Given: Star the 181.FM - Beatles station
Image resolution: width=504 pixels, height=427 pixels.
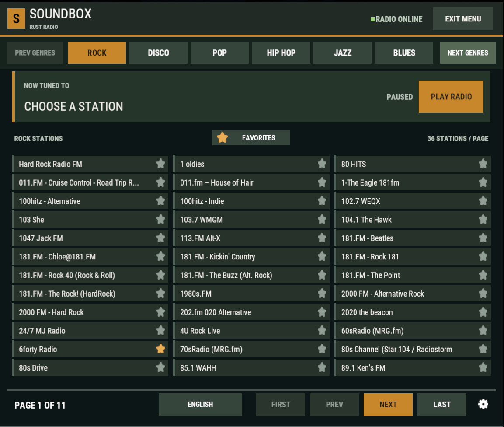Looking at the screenshot, I should pos(483,238).
